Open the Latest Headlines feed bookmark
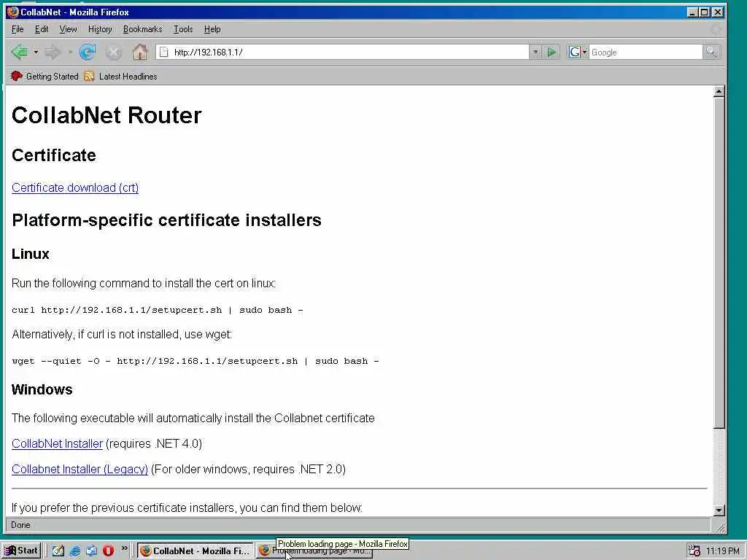 click(x=120, y=76)
